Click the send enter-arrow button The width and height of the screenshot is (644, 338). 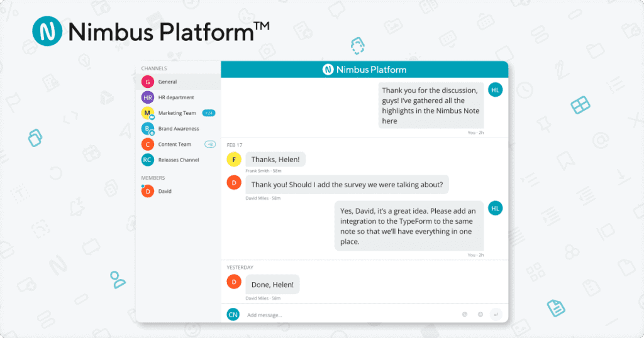[496, 314]
